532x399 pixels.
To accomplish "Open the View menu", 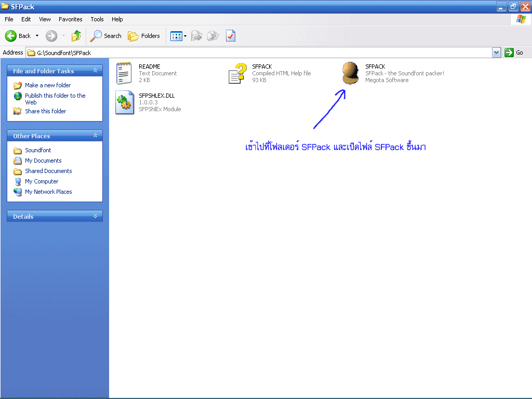I will click(45, 19).
